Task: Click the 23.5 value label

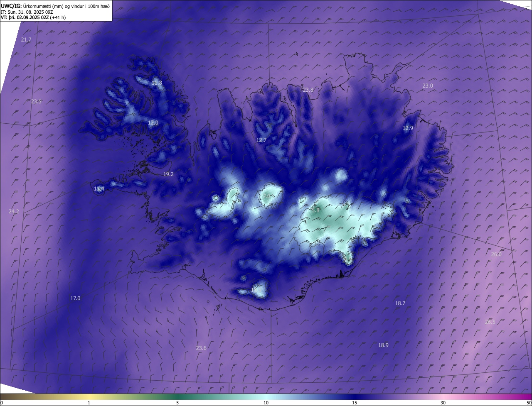Action: click(x=36, y=102)
